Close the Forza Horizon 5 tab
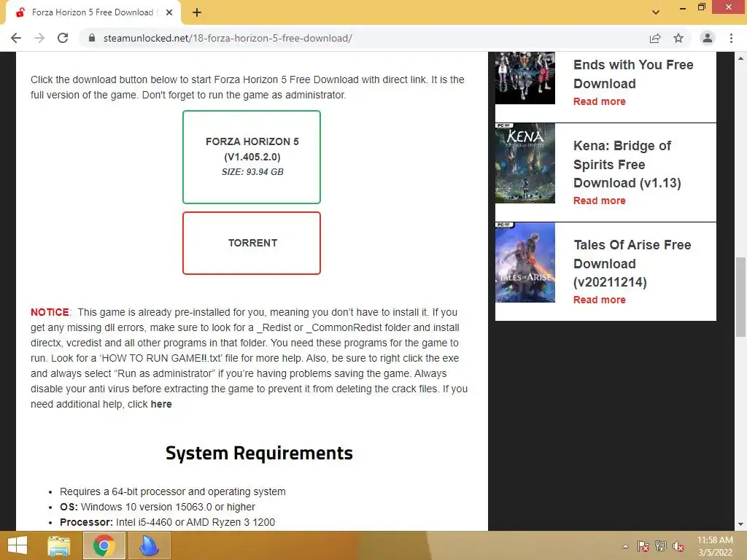The image size is (747, 560). pyautogui.click(x=169, y=12)
